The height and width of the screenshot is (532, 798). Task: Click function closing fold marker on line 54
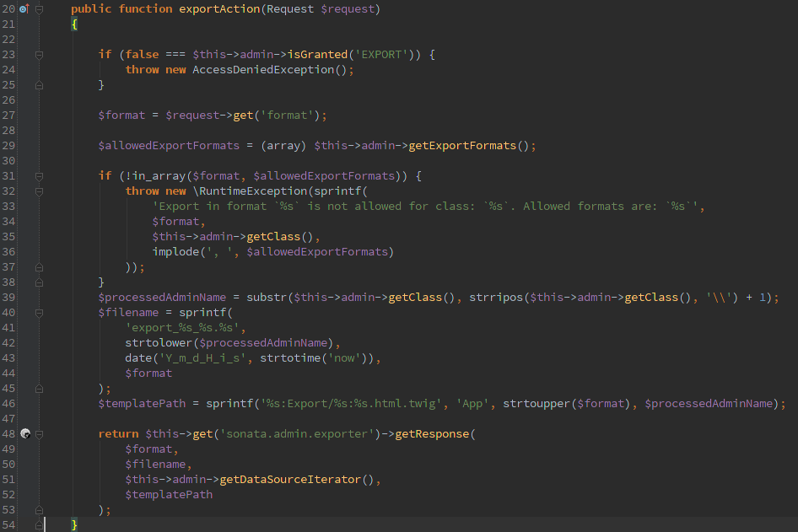39,525
